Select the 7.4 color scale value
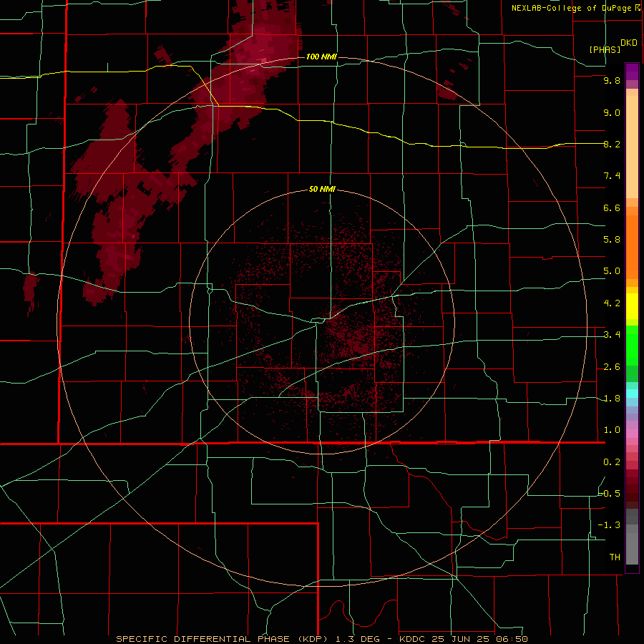644x644 pixels. pos(612,176)
